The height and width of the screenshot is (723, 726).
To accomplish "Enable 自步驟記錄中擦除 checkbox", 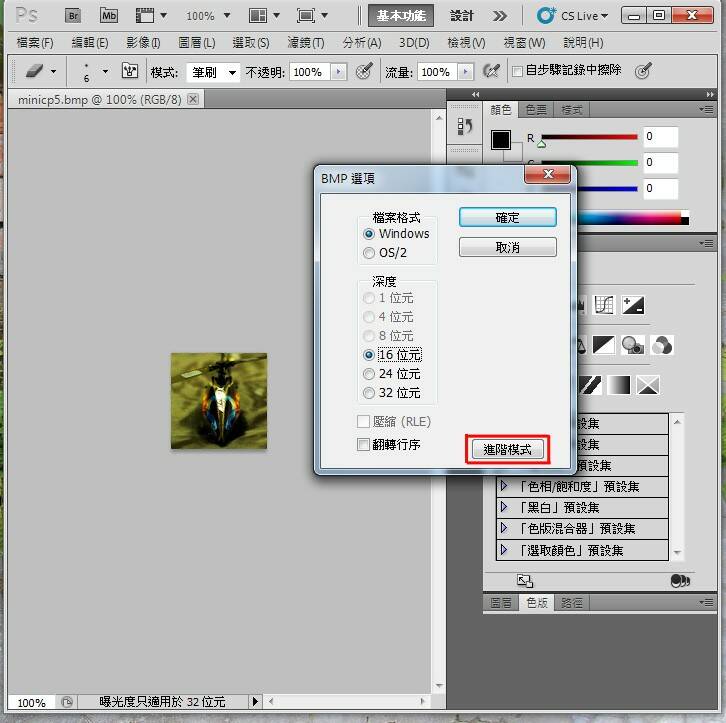I will point(518,71).
